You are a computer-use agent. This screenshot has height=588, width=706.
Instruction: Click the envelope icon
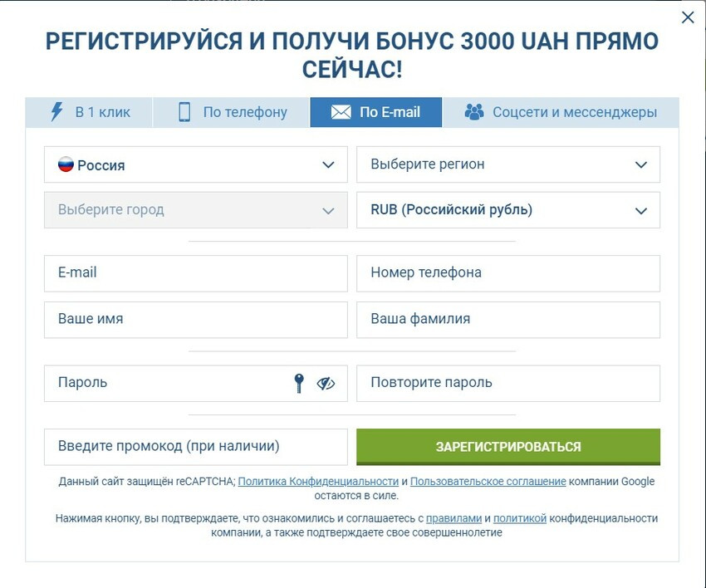click(x=341, y=112)
